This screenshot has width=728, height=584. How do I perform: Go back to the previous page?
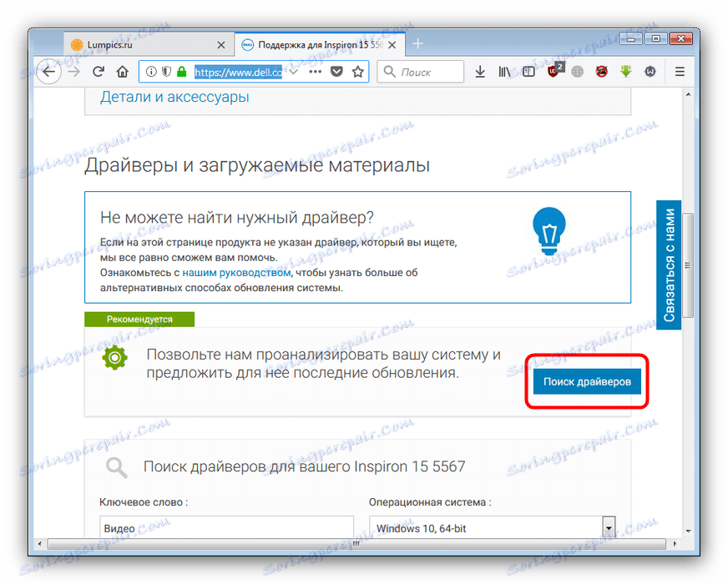[48, 72]
